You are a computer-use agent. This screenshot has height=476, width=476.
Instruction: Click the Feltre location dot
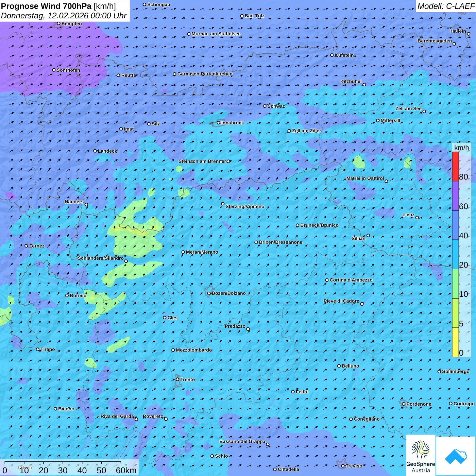tap(293, 392)
